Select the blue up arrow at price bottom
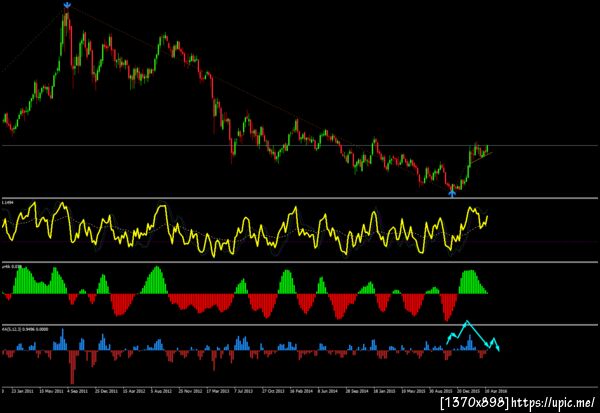 452,193
